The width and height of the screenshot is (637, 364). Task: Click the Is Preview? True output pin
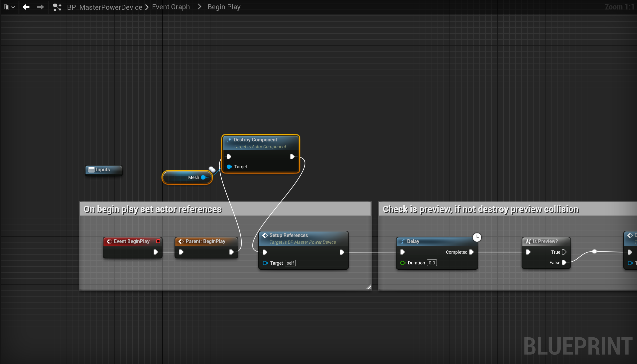pos(564,252)
